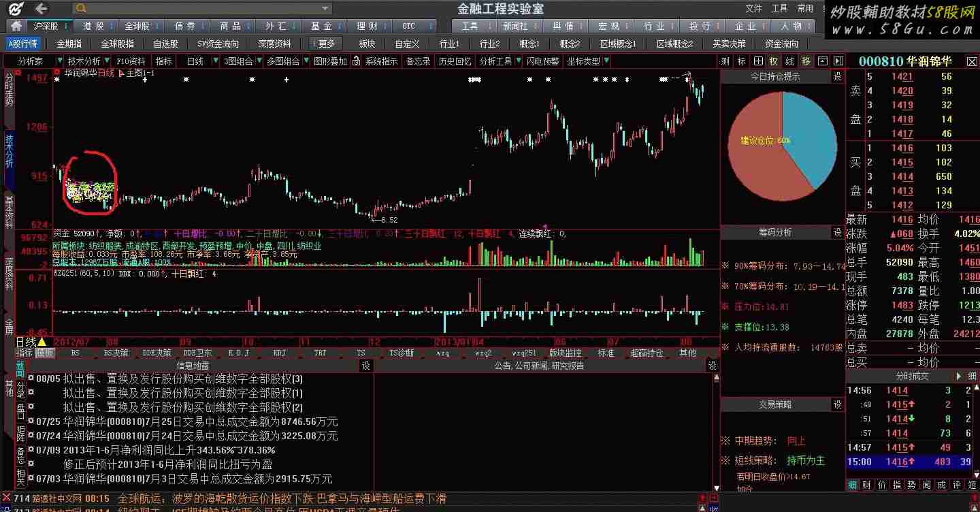Click the 设 button of 公告,公司新闻,研究报告
Viewport: 980px width, 512px height.
713,366
